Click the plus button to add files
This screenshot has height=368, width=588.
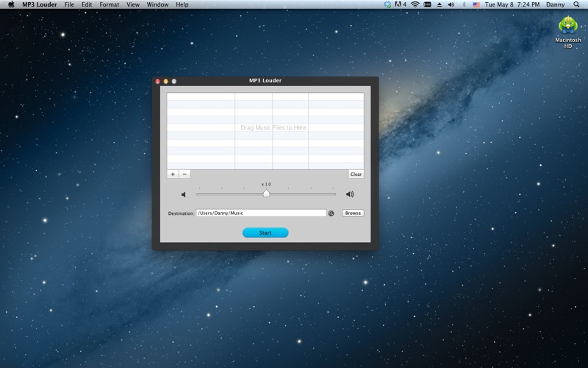(x=173, y=174)
